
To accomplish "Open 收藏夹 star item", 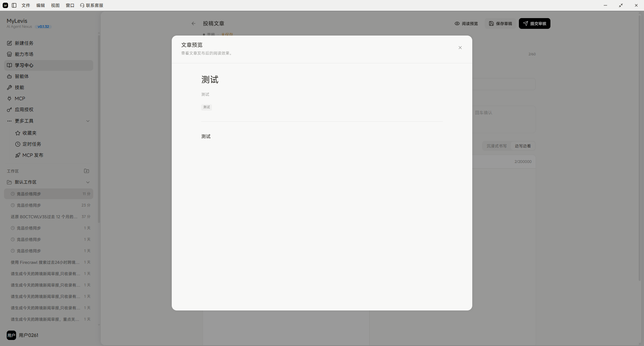I will pyautogui.click(x=53, y=133).
